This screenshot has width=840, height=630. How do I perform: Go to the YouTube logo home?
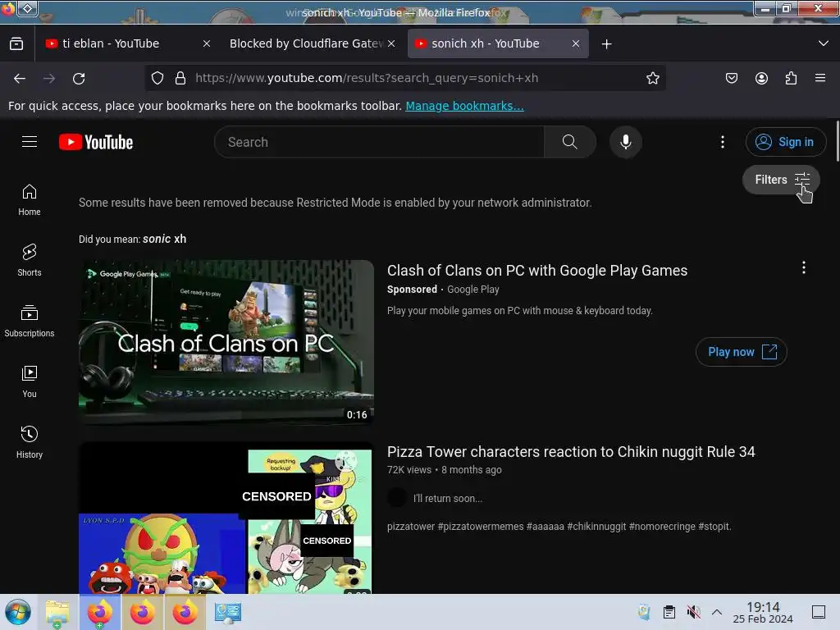[96, 142]
